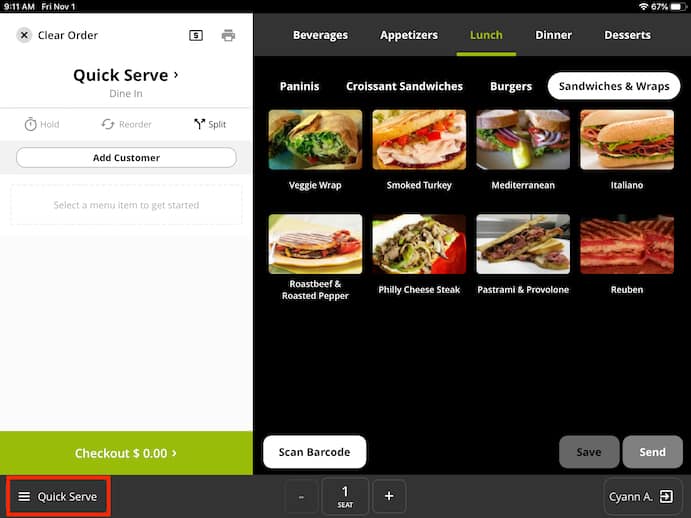Send the order to kitchen
The height and width of the screenshot is (518, 691).
(x=653, y=452)
